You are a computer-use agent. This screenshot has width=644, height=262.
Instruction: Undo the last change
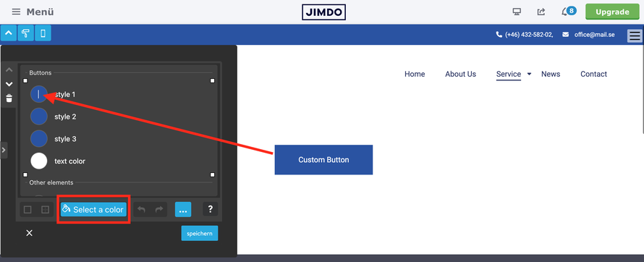[x=141, y=210]
